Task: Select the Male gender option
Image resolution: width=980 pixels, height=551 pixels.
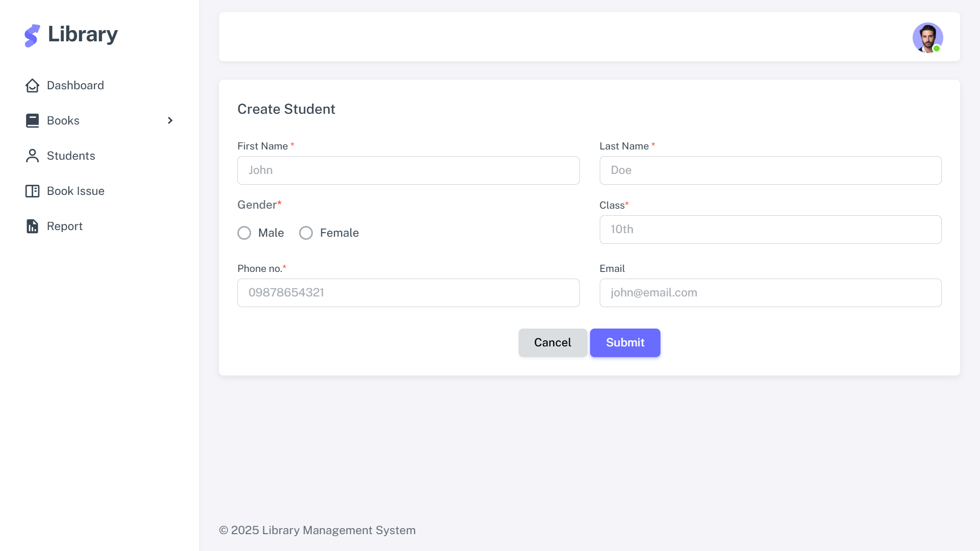Action: coord(244,233)
